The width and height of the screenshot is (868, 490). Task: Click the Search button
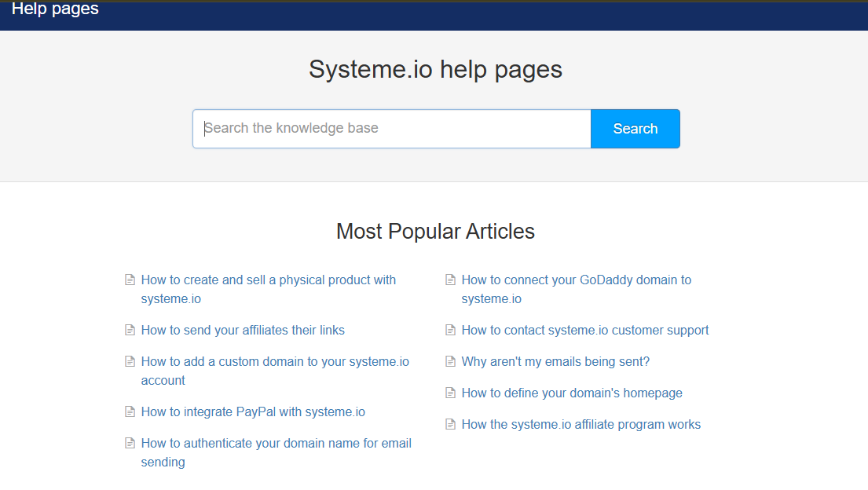(635, 128)
